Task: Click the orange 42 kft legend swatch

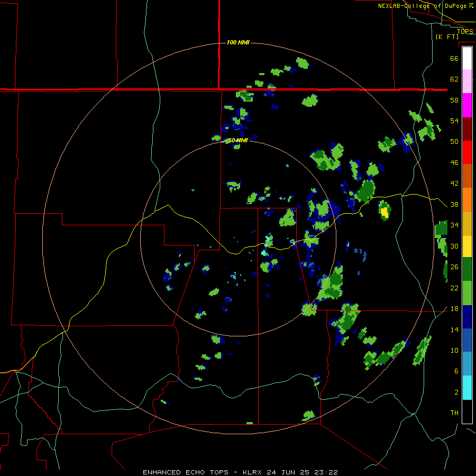Action: 467,199
